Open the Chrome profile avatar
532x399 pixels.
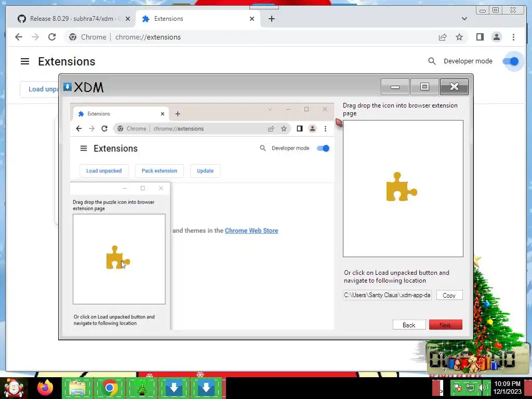pos(496,37)
